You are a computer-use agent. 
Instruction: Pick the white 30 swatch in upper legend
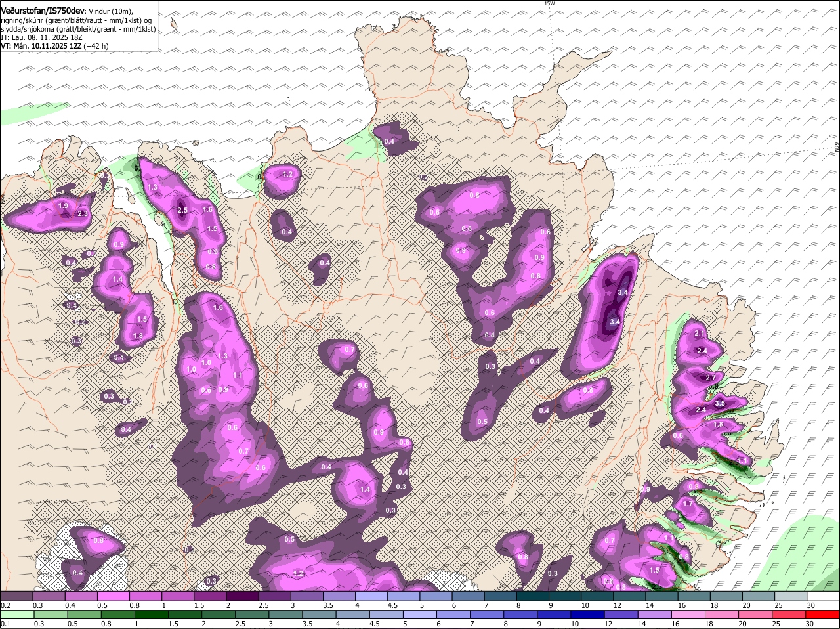click(x=823, y=596)
